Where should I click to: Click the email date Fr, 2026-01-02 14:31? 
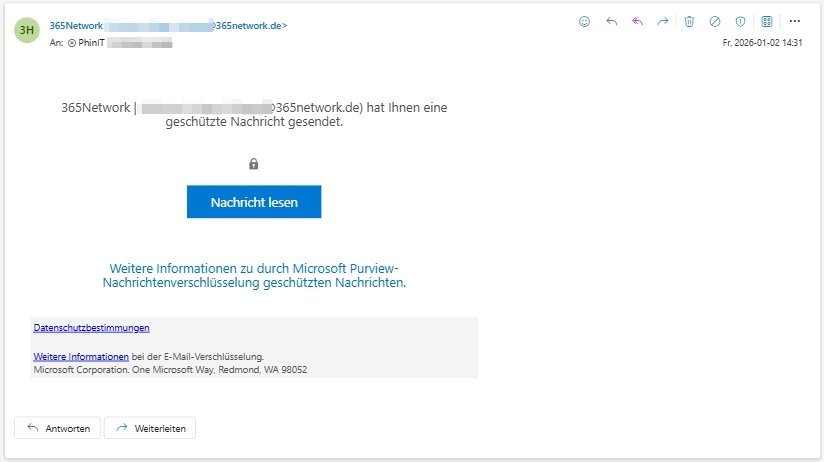(x=762, y=43)
